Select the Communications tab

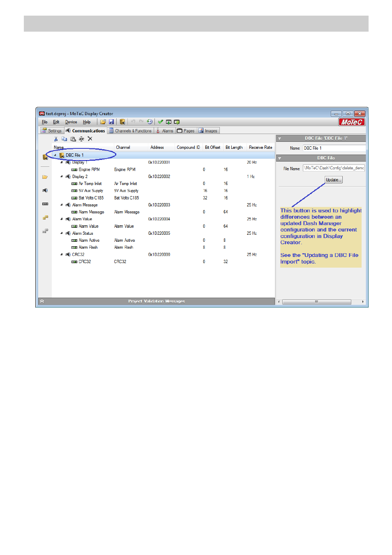[x=85, y=131]
